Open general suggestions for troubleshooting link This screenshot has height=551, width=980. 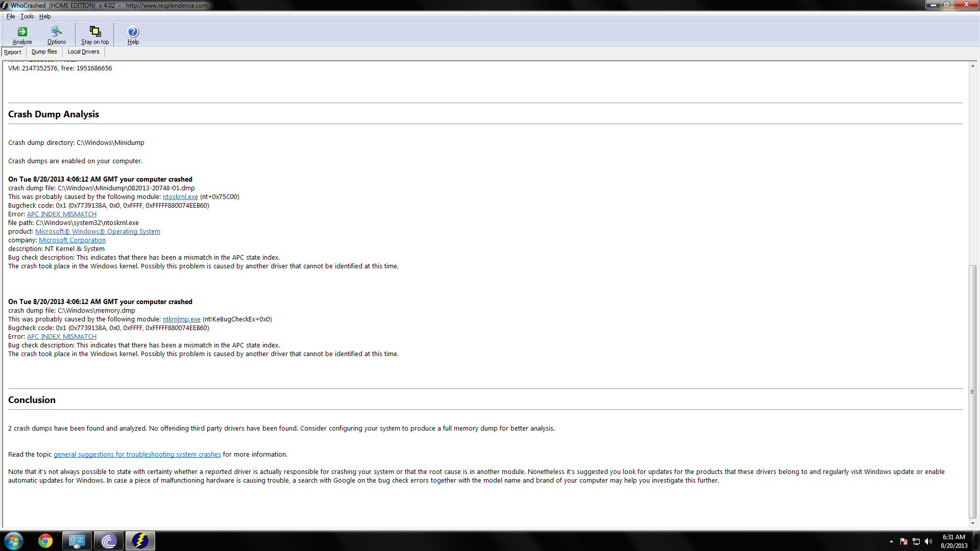pos(137,455)
